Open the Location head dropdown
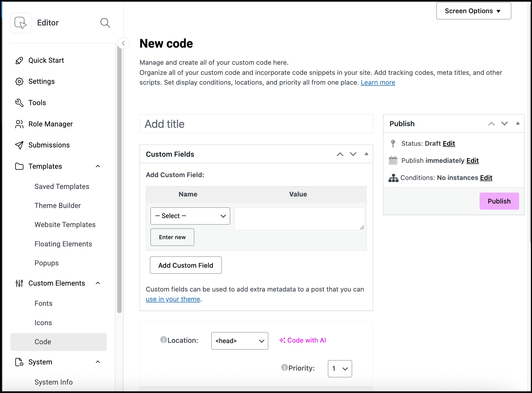532x393 pixels. 239,341
